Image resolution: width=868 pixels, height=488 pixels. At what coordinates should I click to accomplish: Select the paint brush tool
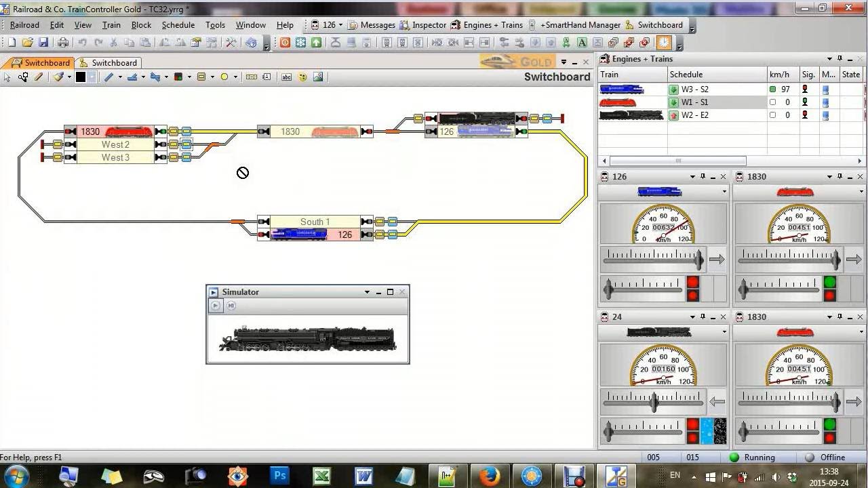click(58, 77)
